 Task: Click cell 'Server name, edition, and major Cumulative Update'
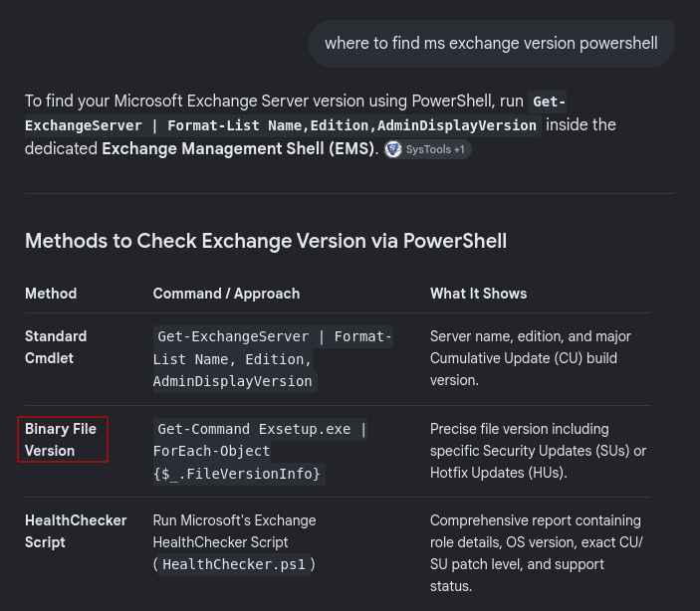tap(531, 358)
